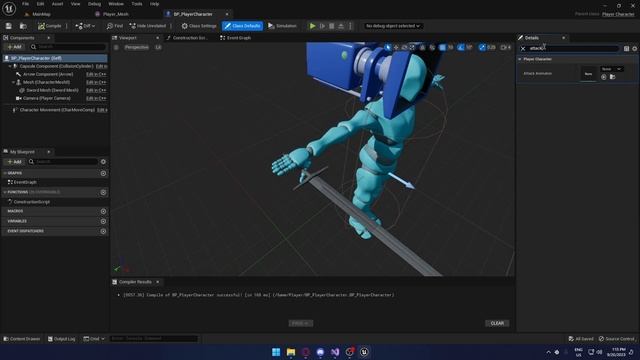Compile the blueprint

pos(49,26)
